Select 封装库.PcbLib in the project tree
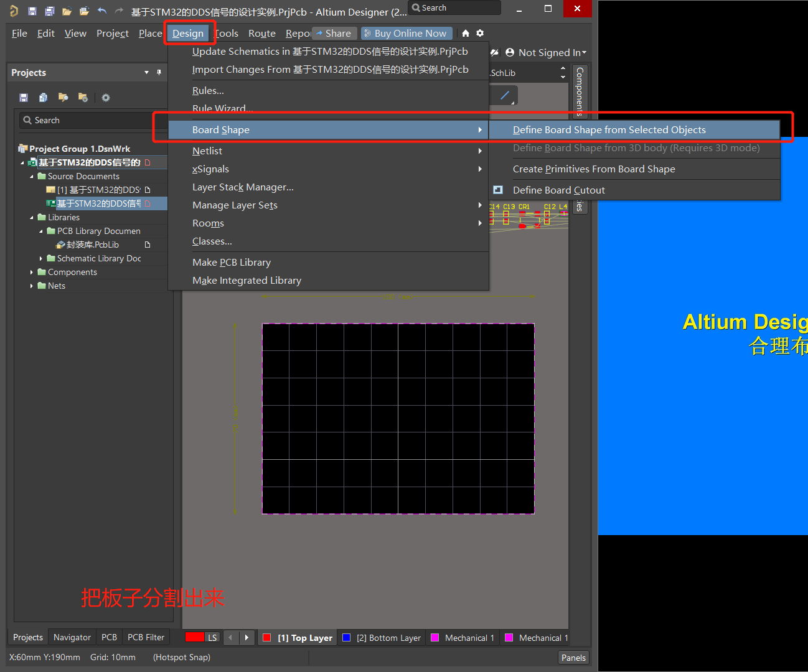Image resolution: width=808 pixels, height=672 pixels. coord(92,245)
